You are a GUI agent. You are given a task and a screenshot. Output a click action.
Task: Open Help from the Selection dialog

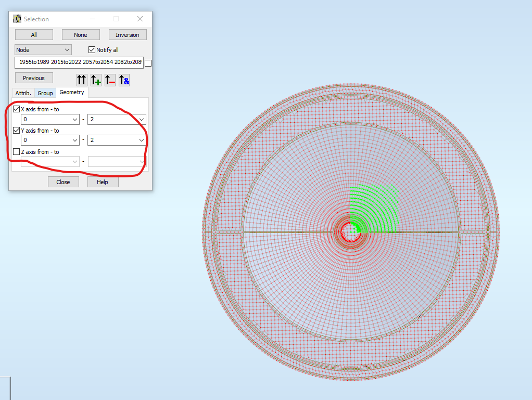(x=103, y=182)
